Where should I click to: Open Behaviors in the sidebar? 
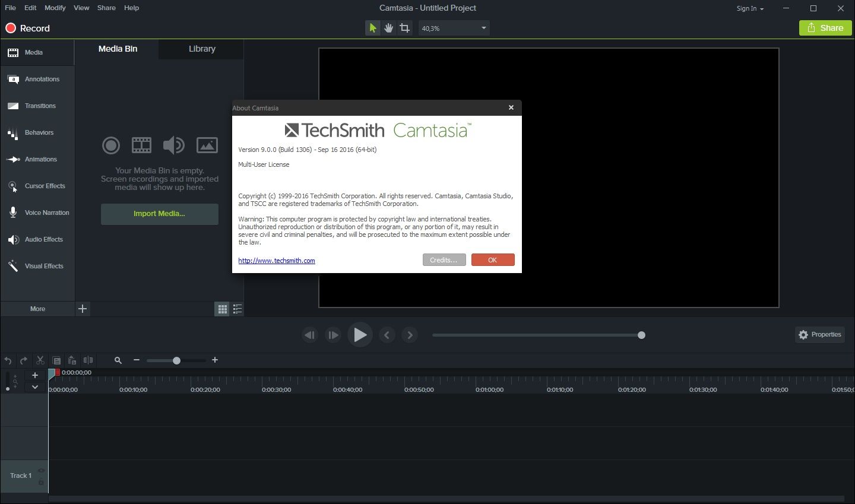[x=37, y=132]
